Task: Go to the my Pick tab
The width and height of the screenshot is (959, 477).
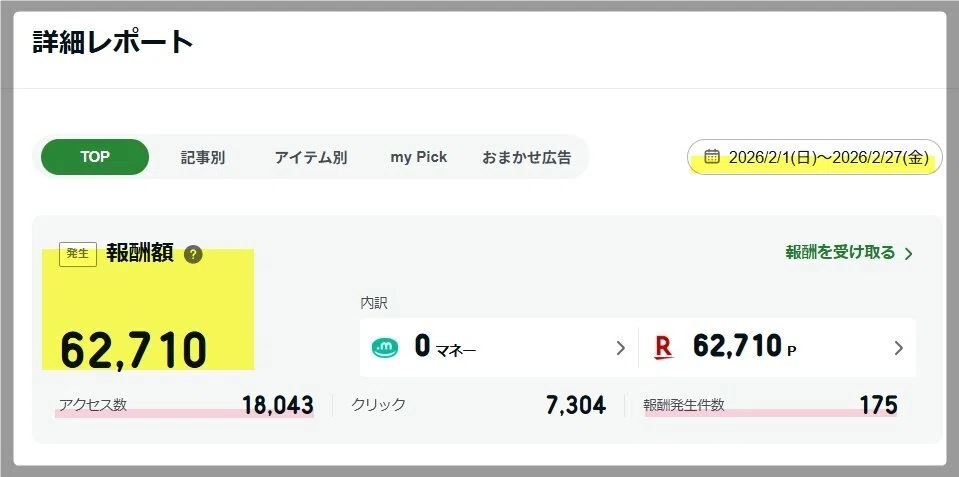Action: (x=419, y=157)
